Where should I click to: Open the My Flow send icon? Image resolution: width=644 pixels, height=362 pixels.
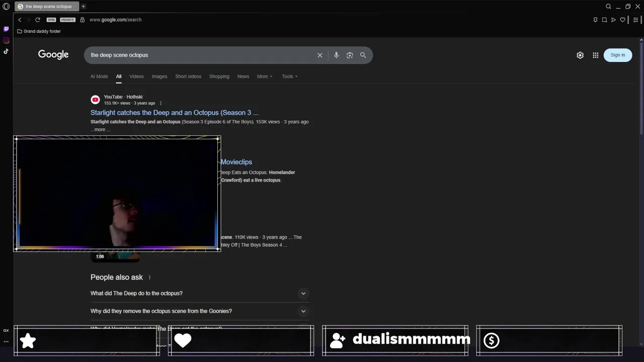click(613, 20)
